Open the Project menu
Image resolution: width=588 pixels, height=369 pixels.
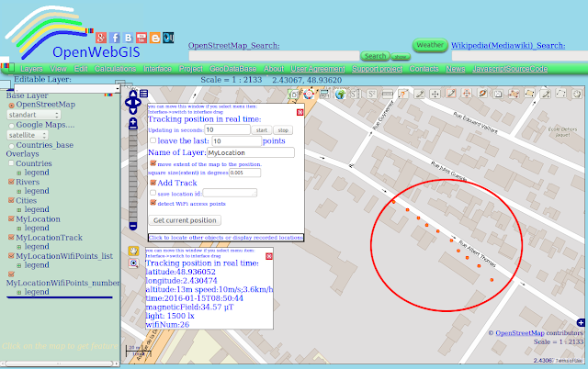tap(190, 69)
